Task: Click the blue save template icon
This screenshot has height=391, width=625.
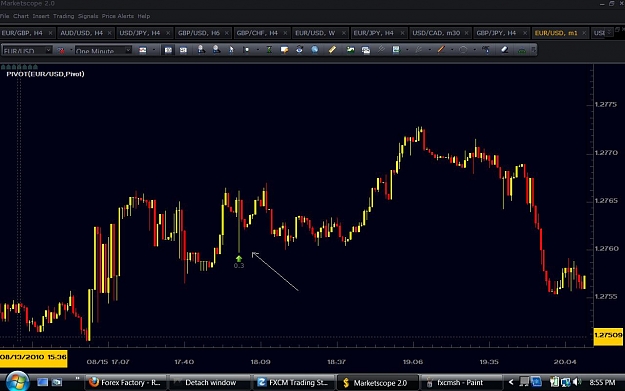Action: (x=396, y=50)
